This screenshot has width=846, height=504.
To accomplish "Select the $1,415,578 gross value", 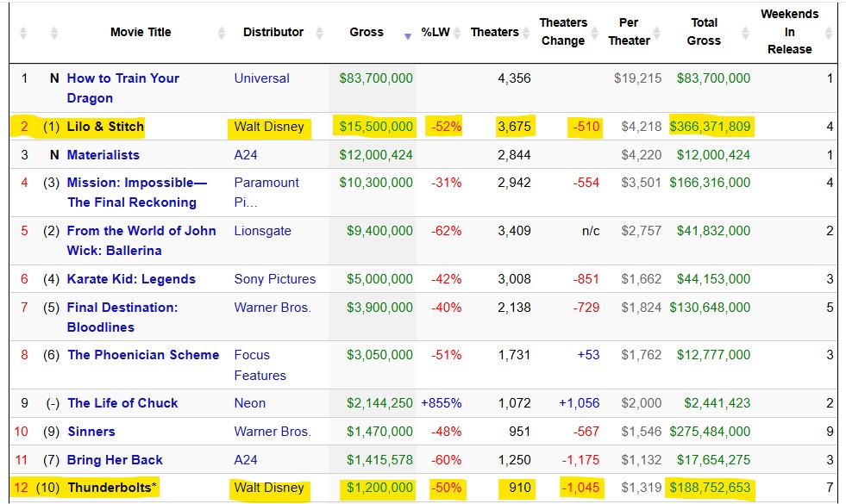I will pos(379,460).
